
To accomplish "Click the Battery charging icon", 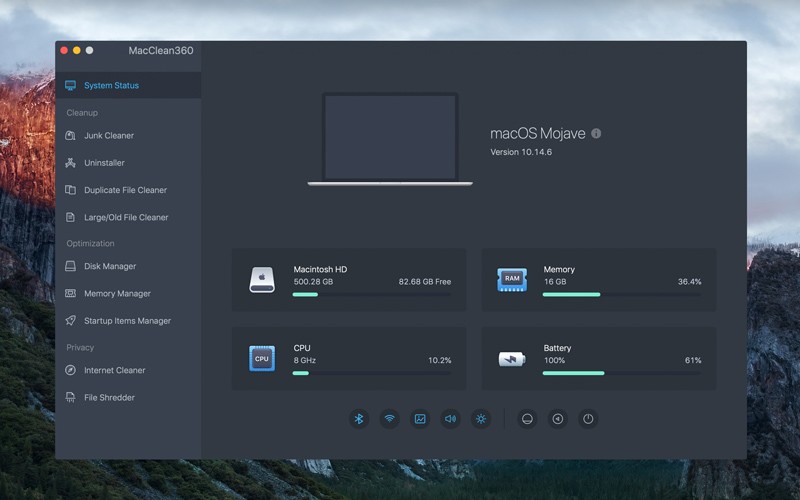I will (x=512, y=359).
